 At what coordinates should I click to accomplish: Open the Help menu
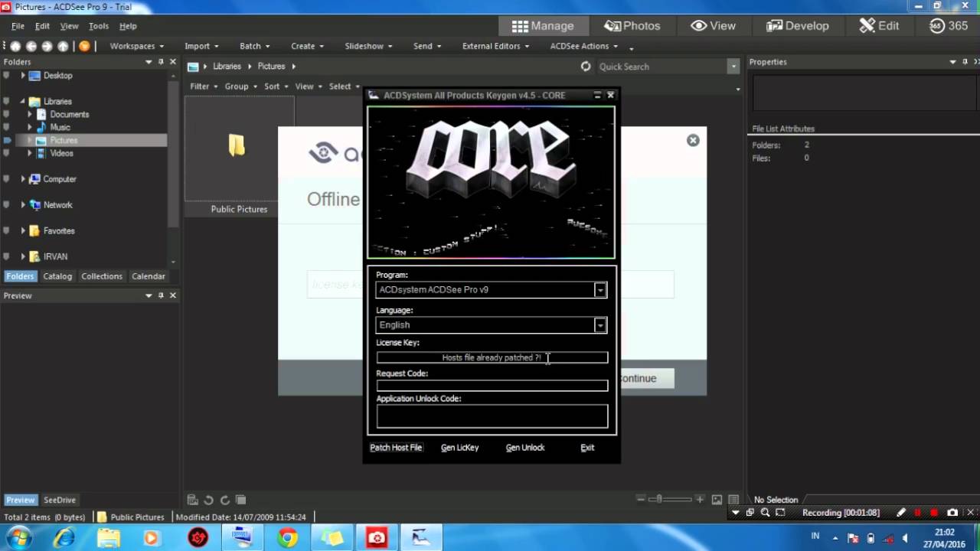pos(128,26)
